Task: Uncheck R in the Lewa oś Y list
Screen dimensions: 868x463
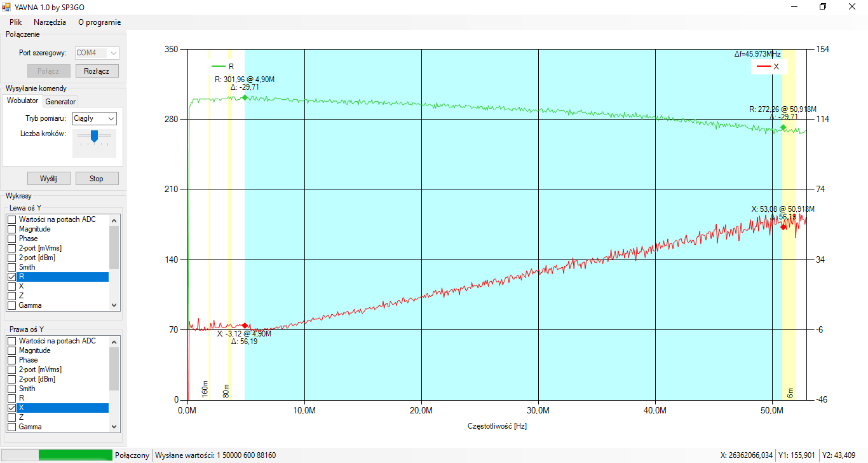Action: click(x=11, y=277)
